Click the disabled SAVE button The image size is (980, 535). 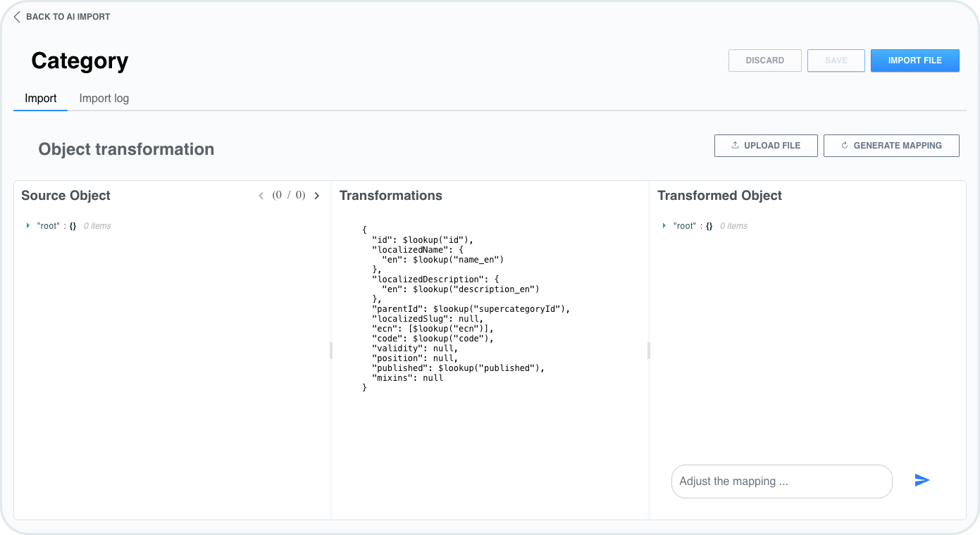(836, 61)
